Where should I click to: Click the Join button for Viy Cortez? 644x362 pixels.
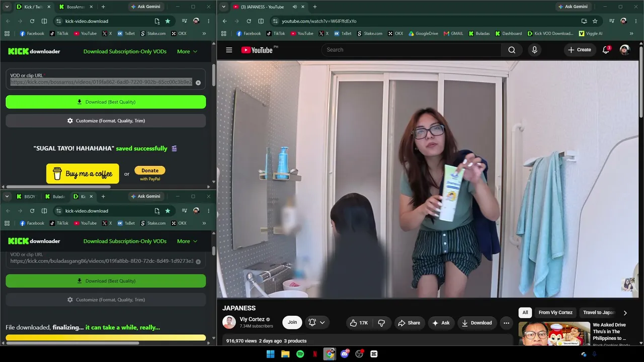(292, 322)
